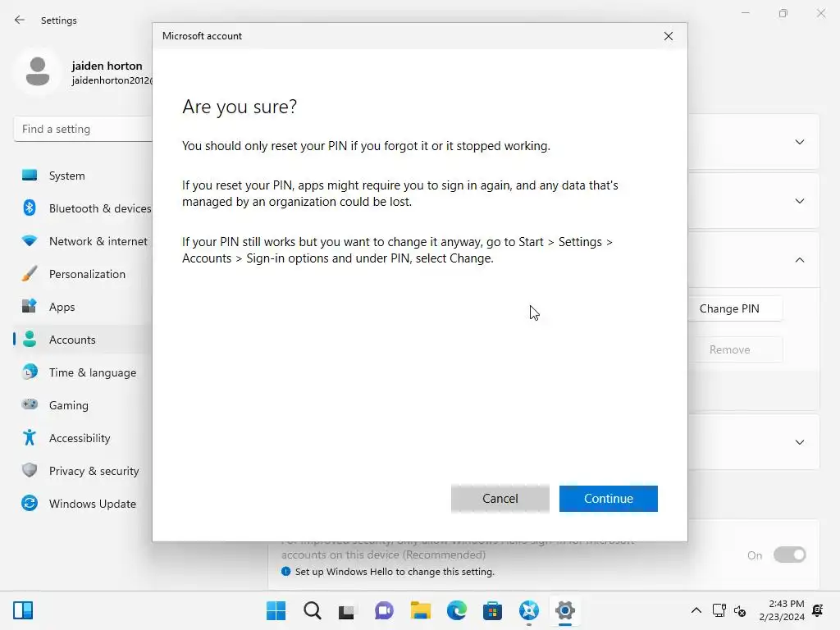Screen dimensions: 840x630
Task: Click the Remove PIN button
Action: click(734, 349)
